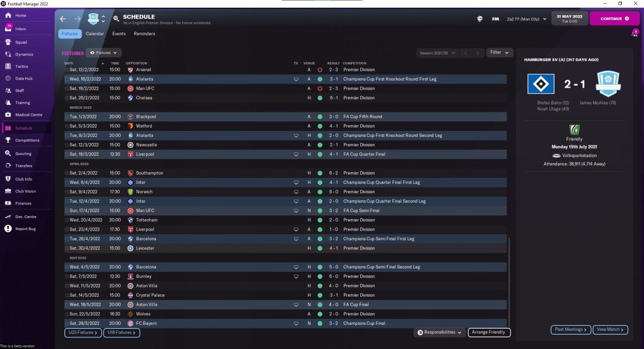Click the Arsenal club badge
Screen dimensions: 644x349
point(130,69)
